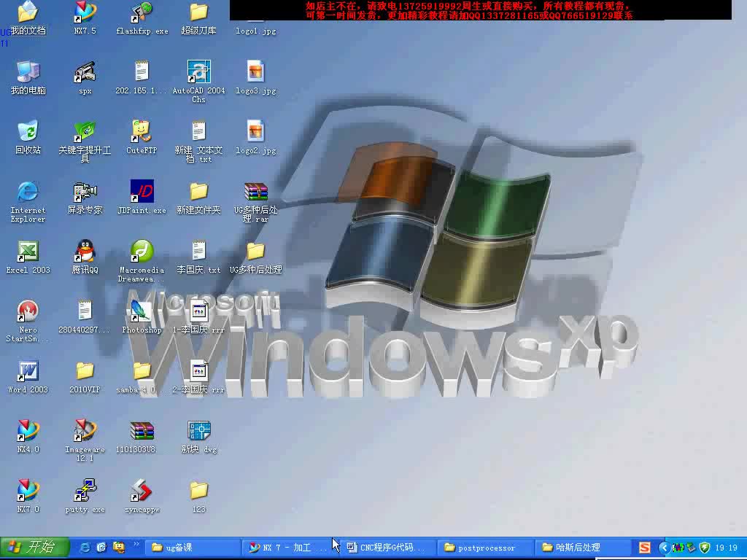Select the spx camcorder shortcut
This screenshot has height=560, width=747.
85,72
